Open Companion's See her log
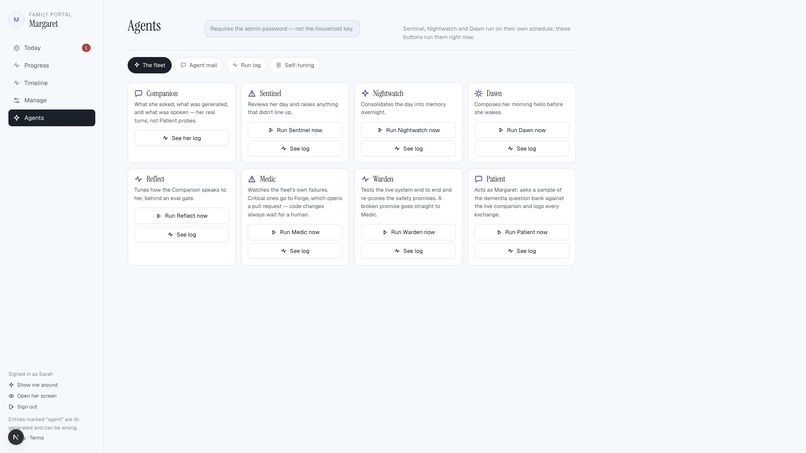Viewport: 806px width, 453px height. [181, 138]
